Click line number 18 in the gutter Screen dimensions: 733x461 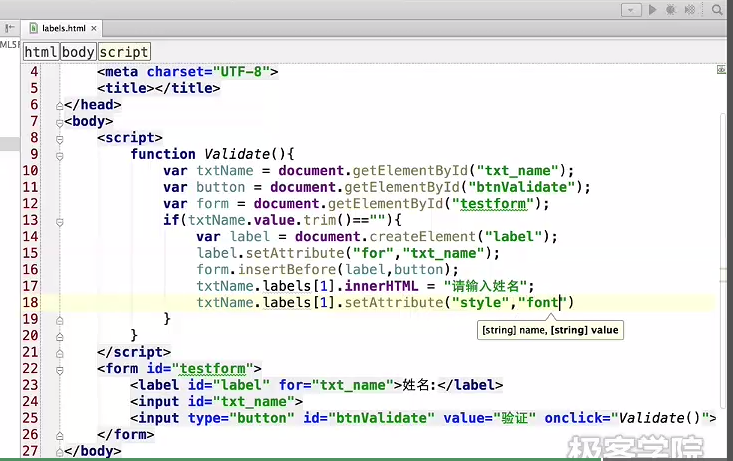[x=30, y=303]
